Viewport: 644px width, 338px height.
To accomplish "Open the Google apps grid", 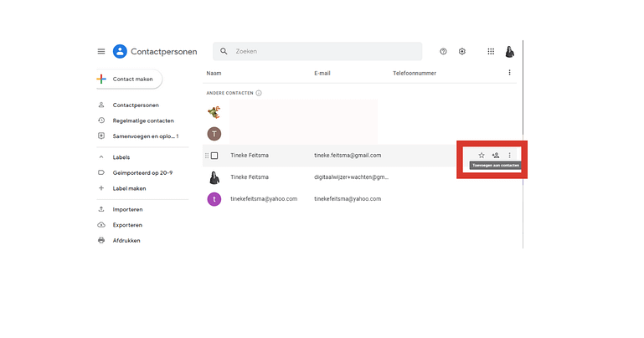I will pos(491,51).
